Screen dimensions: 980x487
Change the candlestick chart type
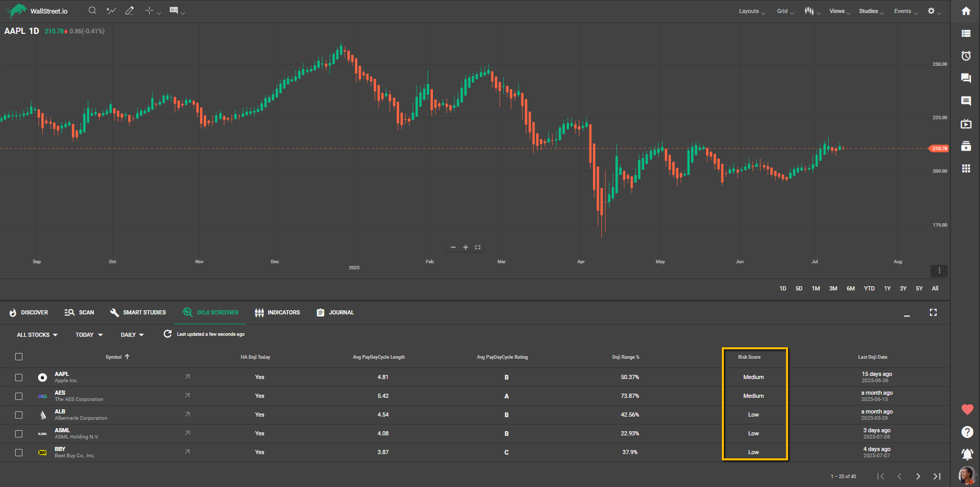pos(812,11)
